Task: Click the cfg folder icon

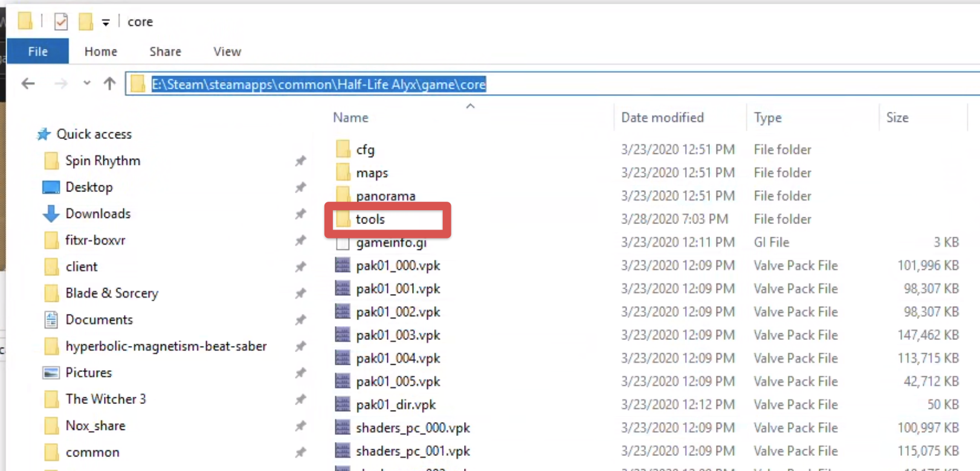Action: (343, 149)
